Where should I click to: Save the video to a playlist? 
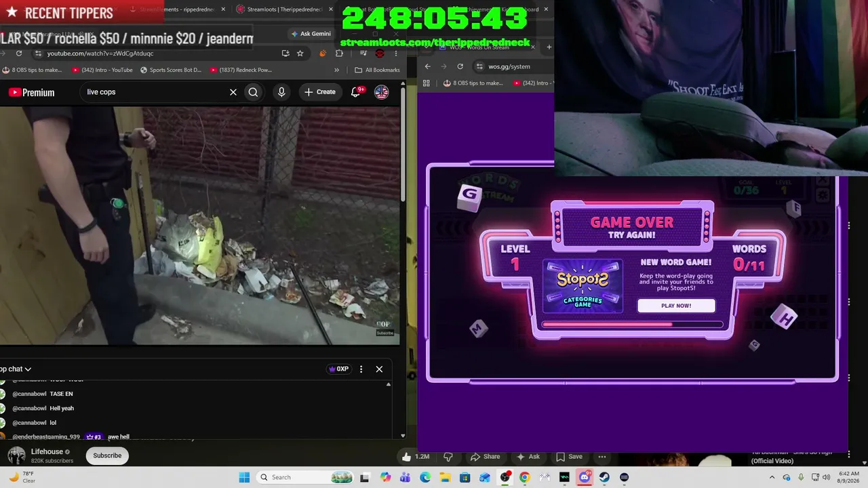pyautogui.click(x=569, y=457)
